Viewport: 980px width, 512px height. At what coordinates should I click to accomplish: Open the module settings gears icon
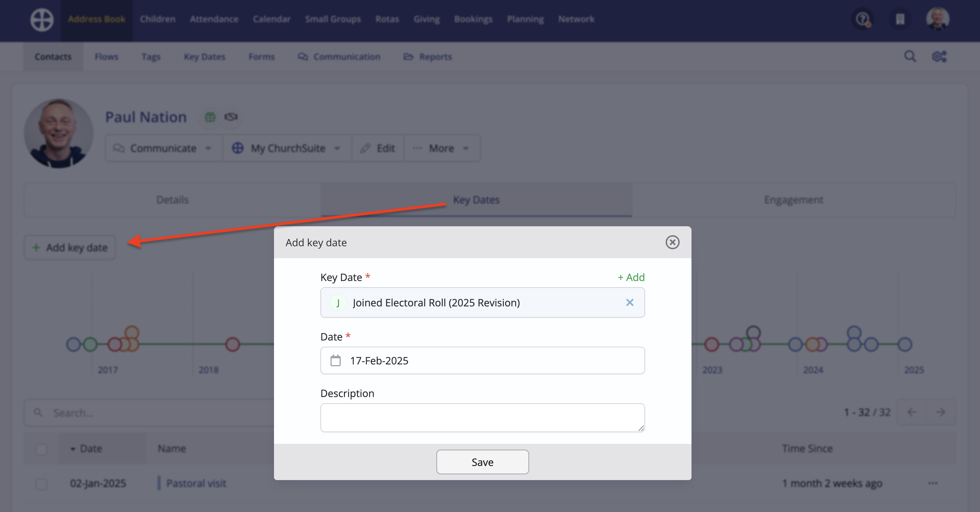click(x=939, y=56)
